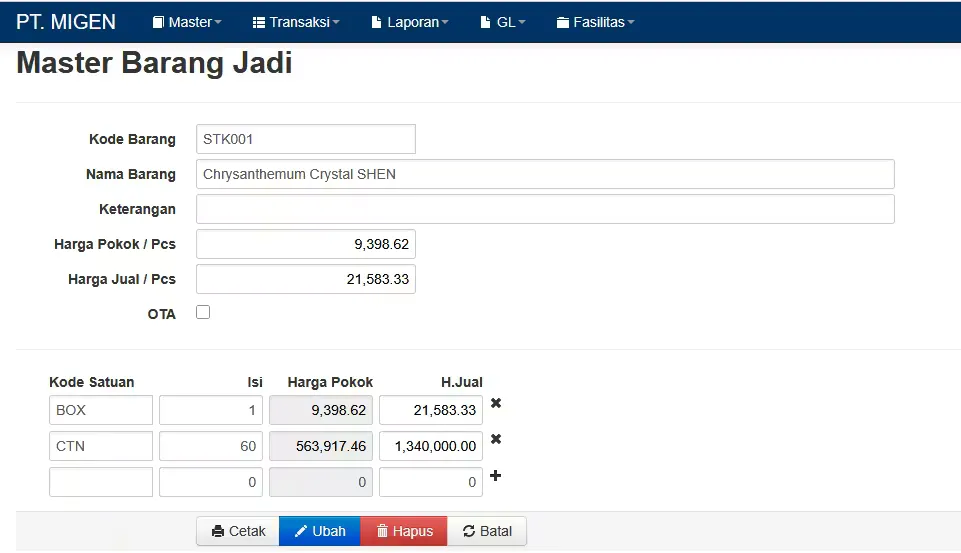
Task: Toggle the OTA checkbox
Action: click(x=203, y=312)
